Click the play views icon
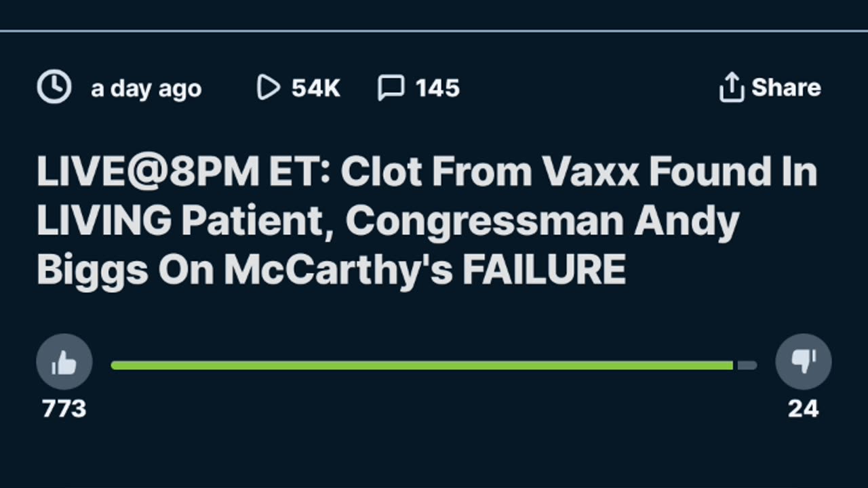The width and height of the screenshot is (868, 488). click(269, 87)
